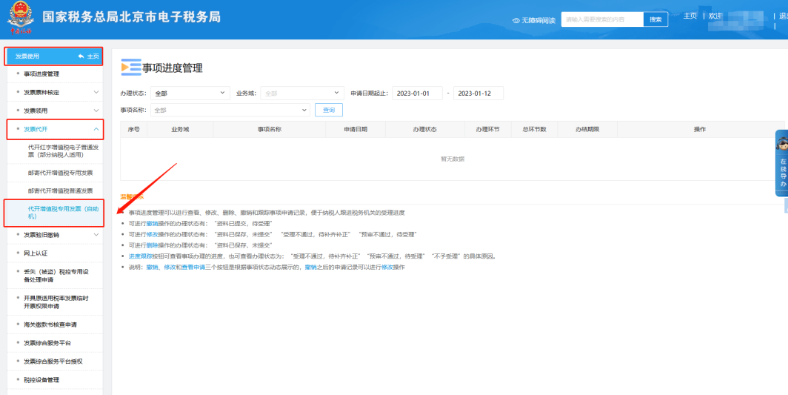The height and width of the screenshot is (395, 788).
Task: Click the 无障碍阅读 eye icon
Action: point(516,21)
